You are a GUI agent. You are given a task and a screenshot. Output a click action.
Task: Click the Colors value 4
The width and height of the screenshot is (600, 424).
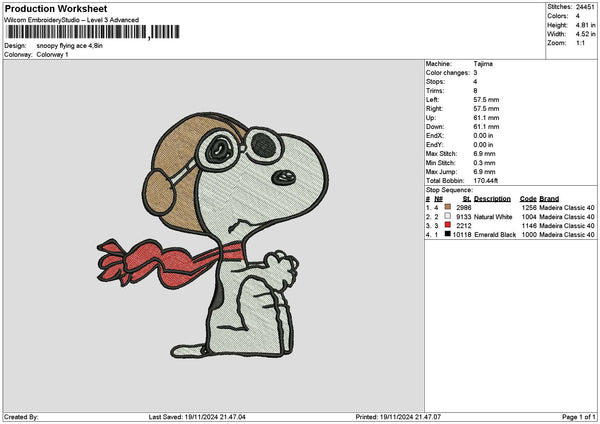point(578,16)
